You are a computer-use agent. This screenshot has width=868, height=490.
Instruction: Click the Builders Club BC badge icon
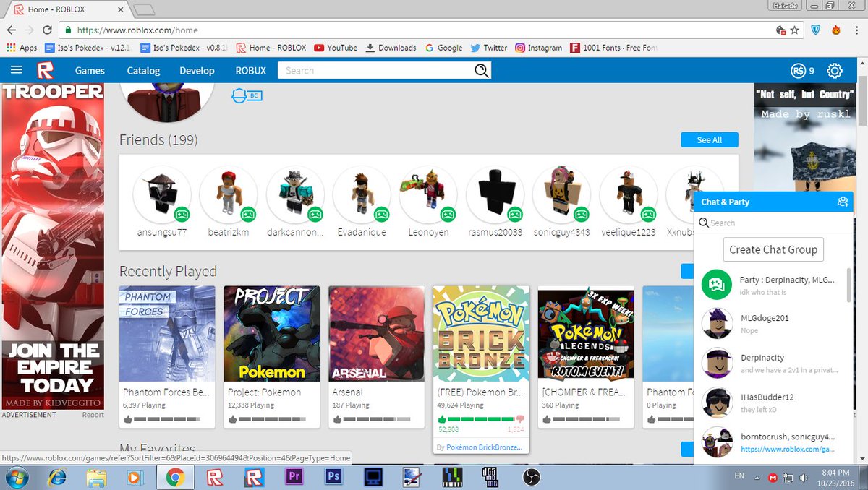point(247,95)
